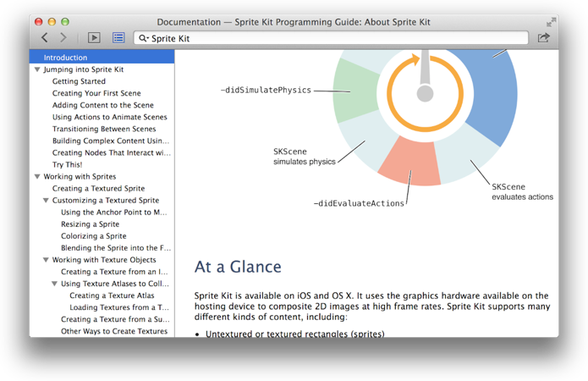The height and width of the screenshot is (381, 588).
Task: Click the frame-cycle diagram image
Action: (x=425, y=118)
